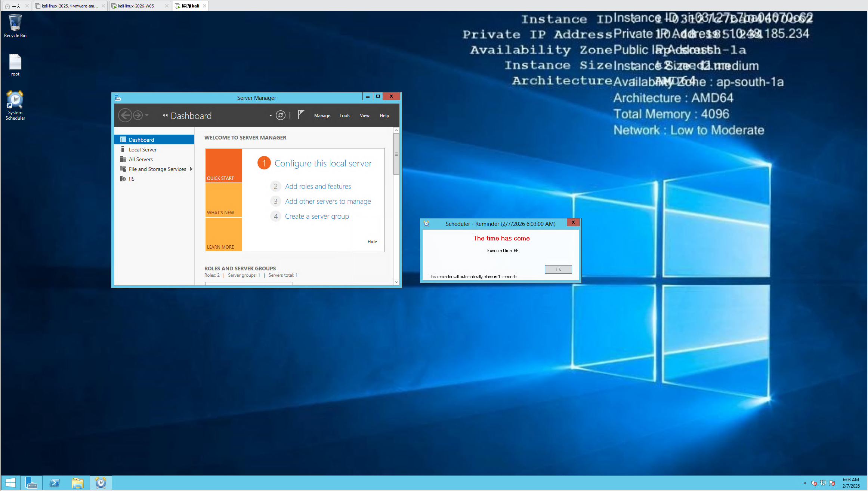The image size is (868, 491).
Task: Open dropdown arrow beside refresh icon
Action: 271,116
